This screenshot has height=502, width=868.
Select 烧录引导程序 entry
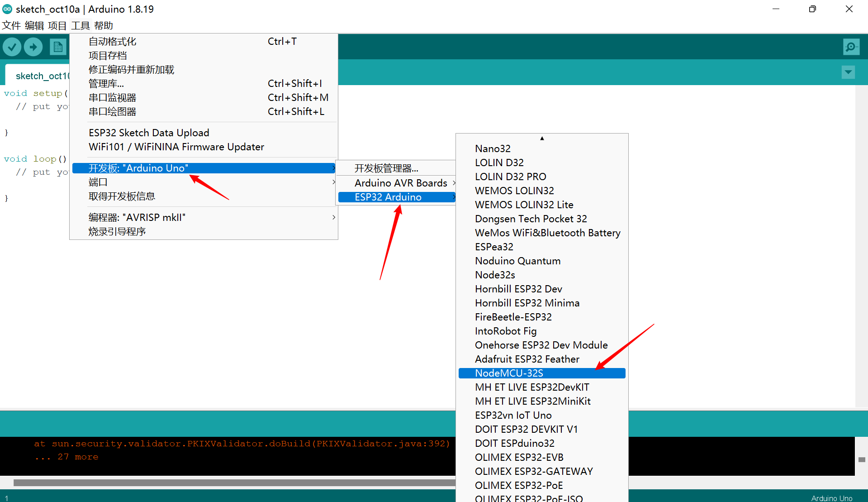204,232
